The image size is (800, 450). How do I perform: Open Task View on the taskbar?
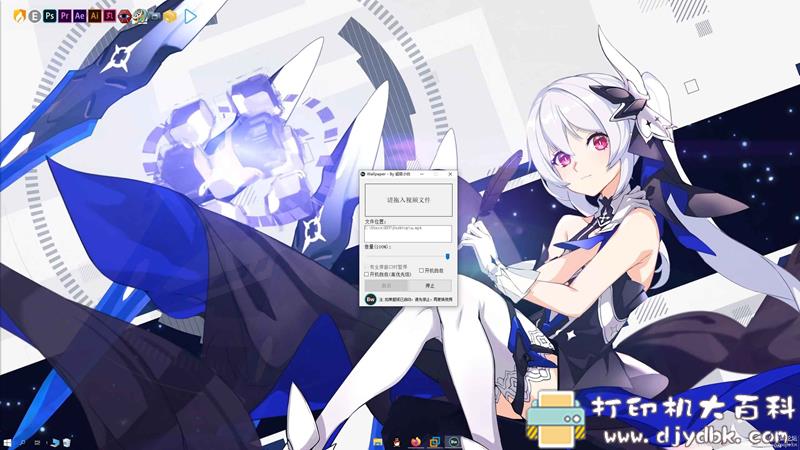(37, 442)
